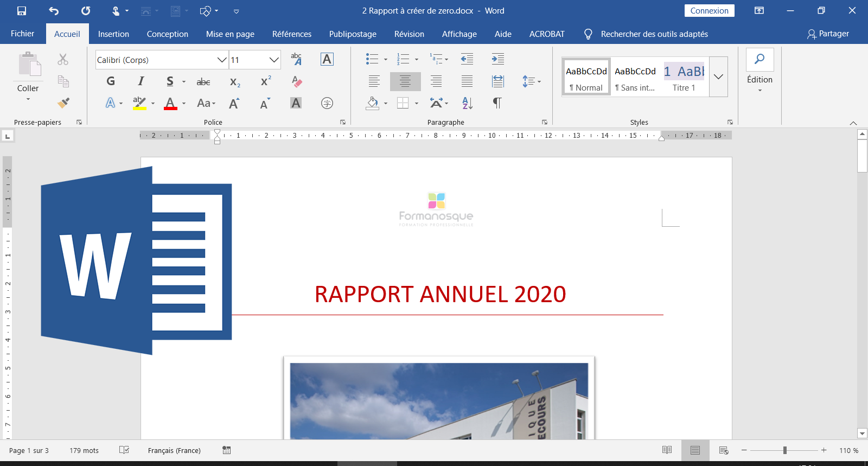Open the Police dialog launcher

pyautogui.click(x=343, y=122)
